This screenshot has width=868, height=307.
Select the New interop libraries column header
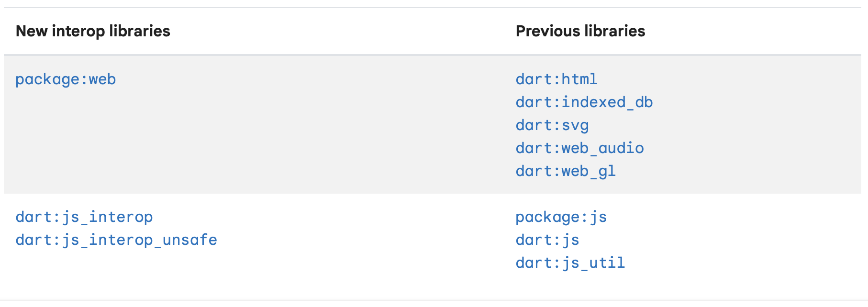93,31
